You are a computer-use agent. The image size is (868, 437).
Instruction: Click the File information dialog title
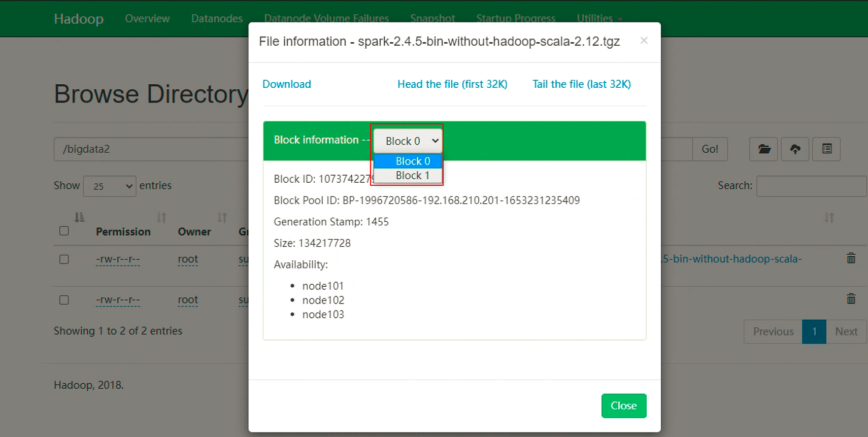click(x=439, y=42)
